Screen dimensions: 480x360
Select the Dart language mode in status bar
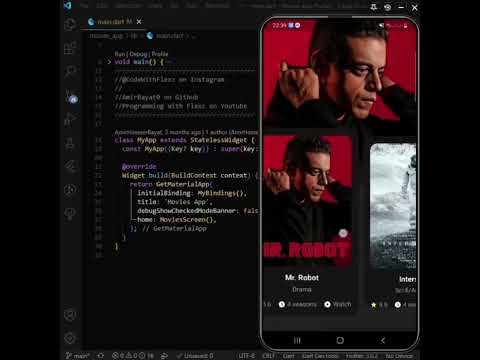(289, 356)
